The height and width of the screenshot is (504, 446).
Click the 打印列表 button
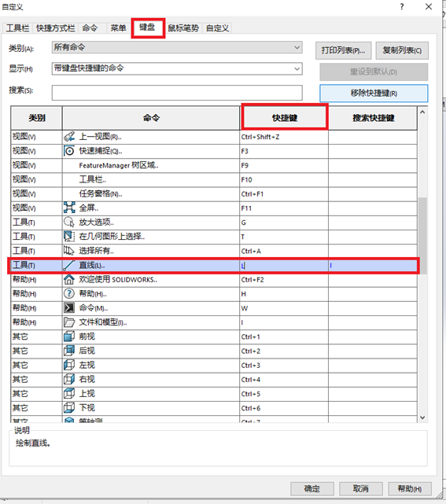coord(344,50)
